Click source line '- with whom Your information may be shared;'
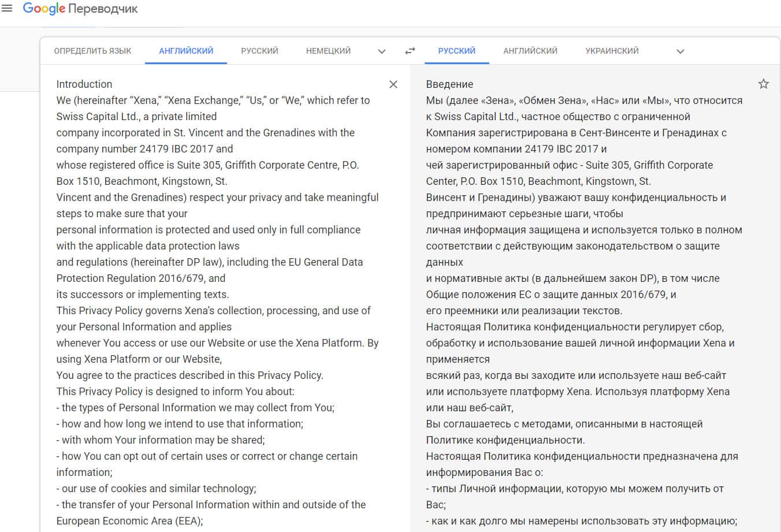 161,440
